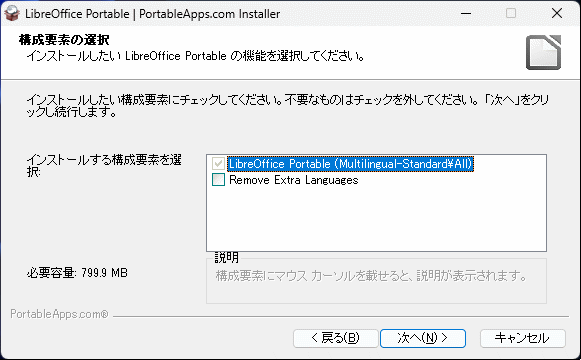
Task: Close the installer window
Action: (x=557, y=13)
